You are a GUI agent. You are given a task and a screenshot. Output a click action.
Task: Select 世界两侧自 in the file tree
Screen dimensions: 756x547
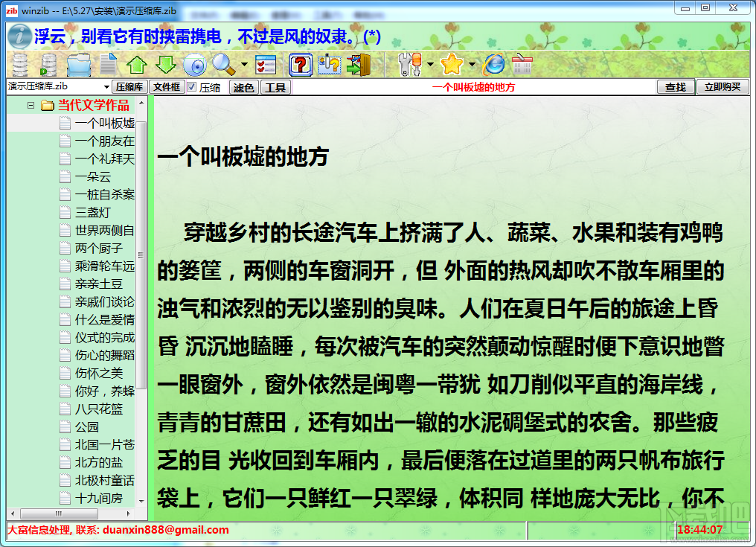tap(105, 230)
